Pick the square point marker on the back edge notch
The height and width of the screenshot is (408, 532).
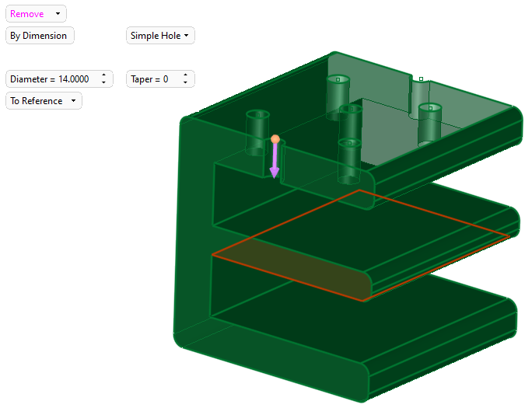(x=421, y=78)
